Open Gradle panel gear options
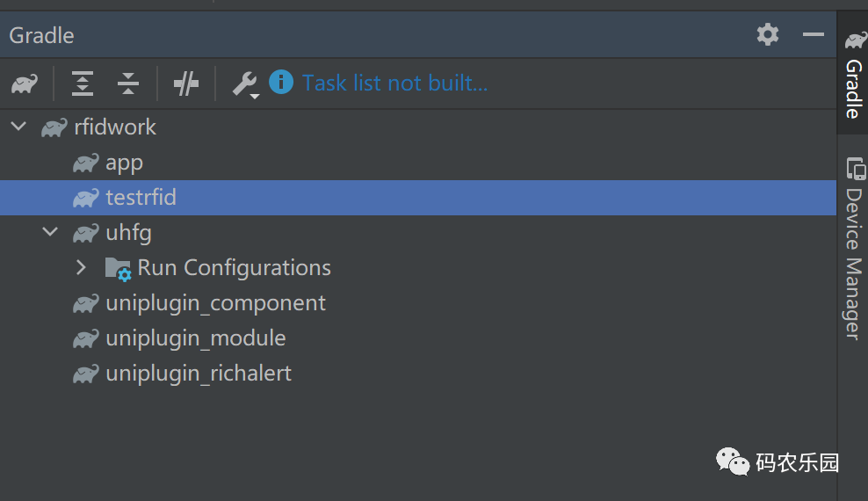The width and height of the screenshot is (868, 501). (x=768, y=34)
